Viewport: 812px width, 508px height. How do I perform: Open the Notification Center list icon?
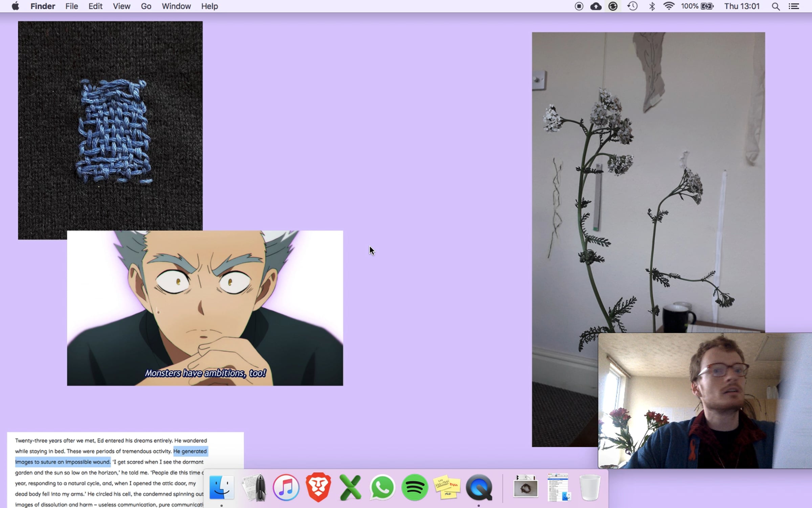click(794, 6)
